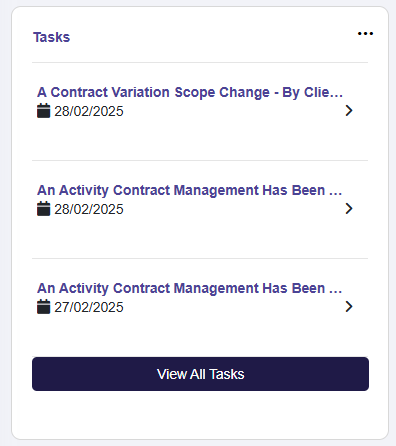Click calendar icon of Contract Variation task
The width and height of the screenshot is (396, 446).
[x=43, y=111]
